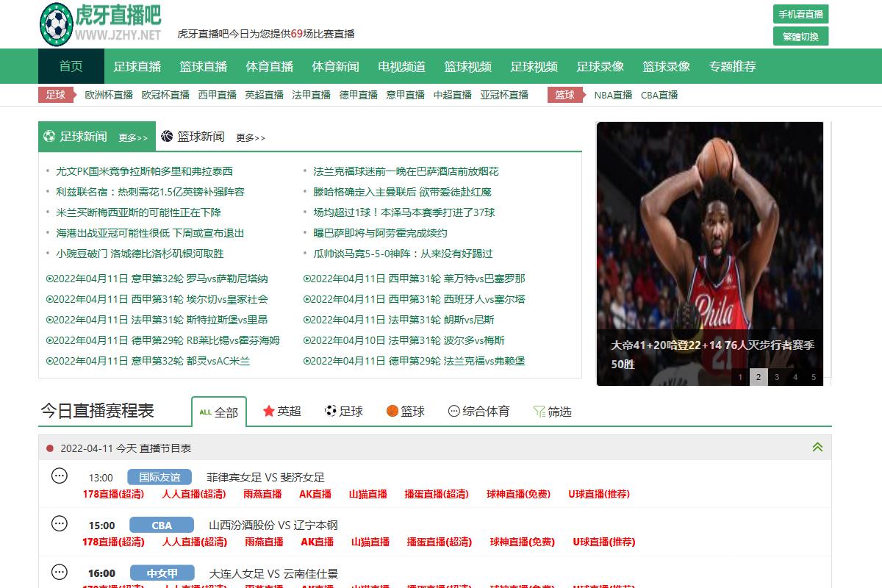Open AK直播 for 山西汾酒股份 match
Viewport: 882px width, 588px height.
tap(317, 542)
